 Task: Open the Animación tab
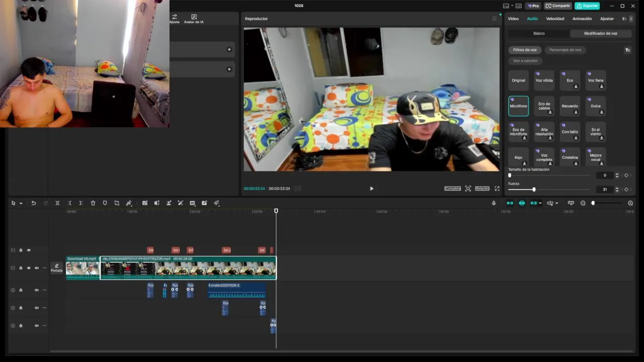coord(582,19)
